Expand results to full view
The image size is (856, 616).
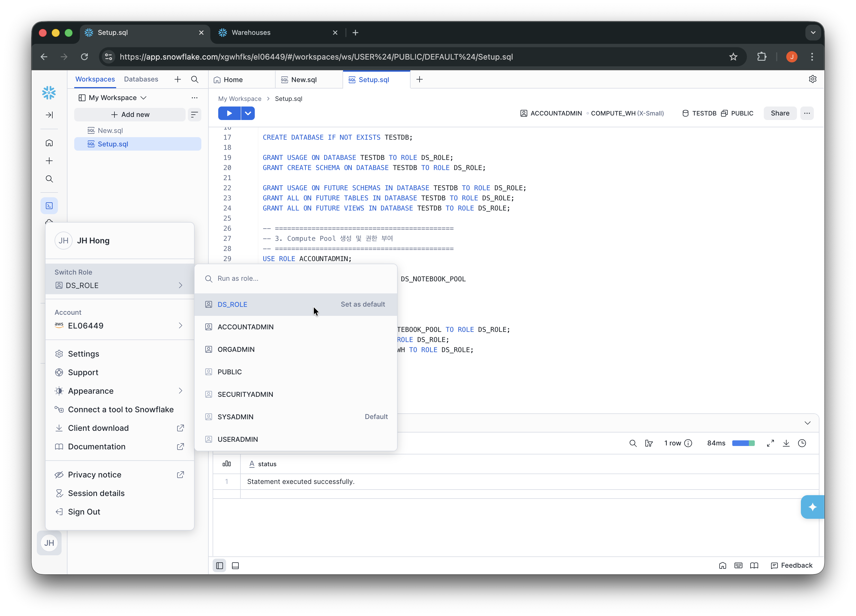pyautogui.click(x=770, y=443)
